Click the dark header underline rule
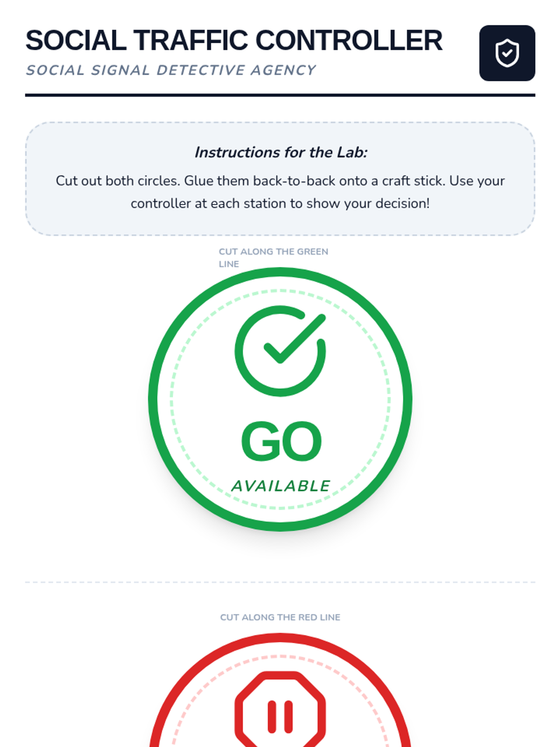Viewport: 560px width, 747px height. pyautogui.click(x=280, y=95)
